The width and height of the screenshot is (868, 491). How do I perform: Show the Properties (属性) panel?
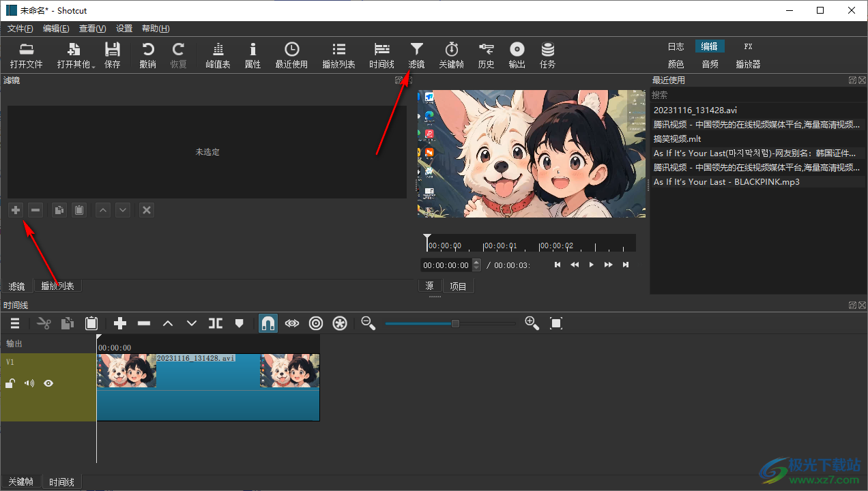[252, 55]
